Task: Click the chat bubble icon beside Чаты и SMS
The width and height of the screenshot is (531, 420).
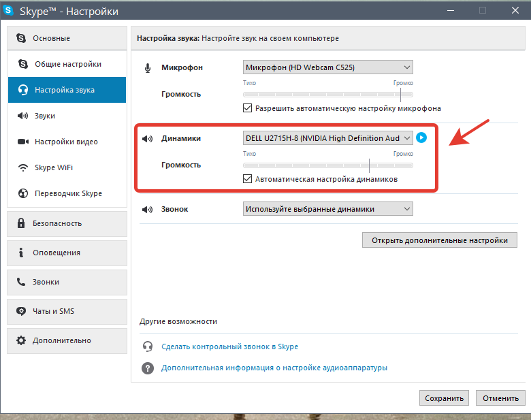Action: point(21,311)
